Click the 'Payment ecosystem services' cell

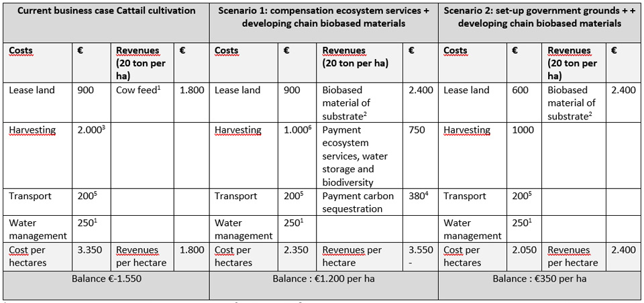[360, 156]
